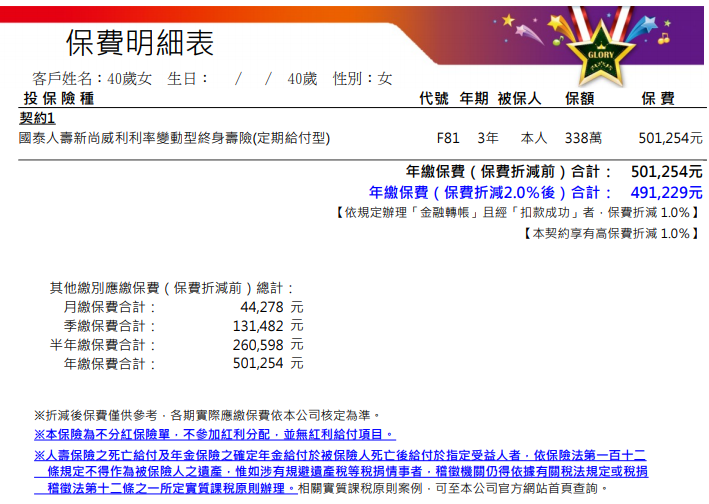Click the 半年繳保費合計 label
Viewport: 709px width, 504px height.
pos(103,345)
